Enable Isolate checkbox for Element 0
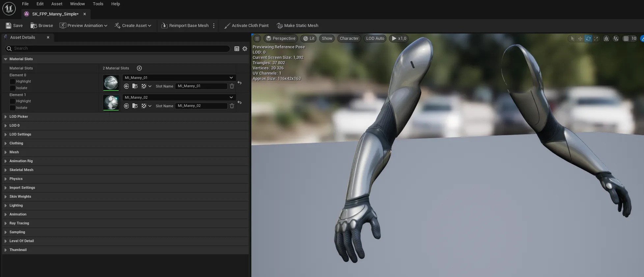Viewport: 644px width, 277px height. click(13, 88)
